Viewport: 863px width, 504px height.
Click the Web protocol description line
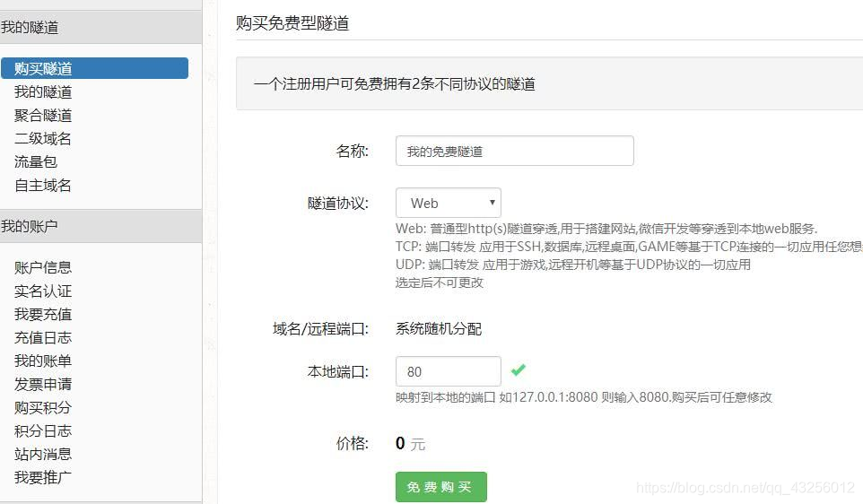tap(606, 229)
